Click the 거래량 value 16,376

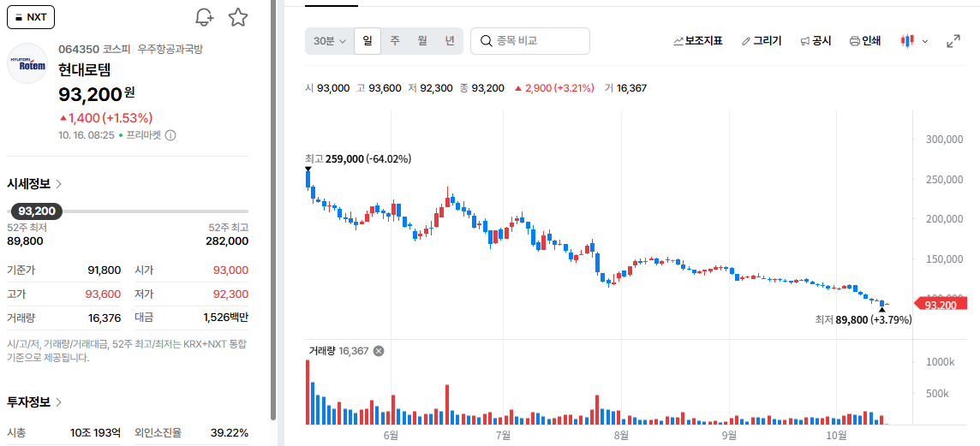pos(105,318)
